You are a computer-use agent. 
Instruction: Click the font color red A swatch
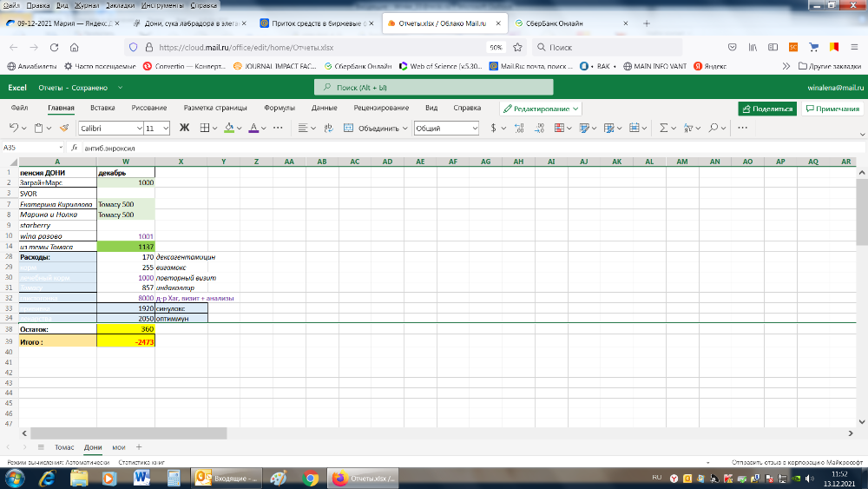pos(253,128)
